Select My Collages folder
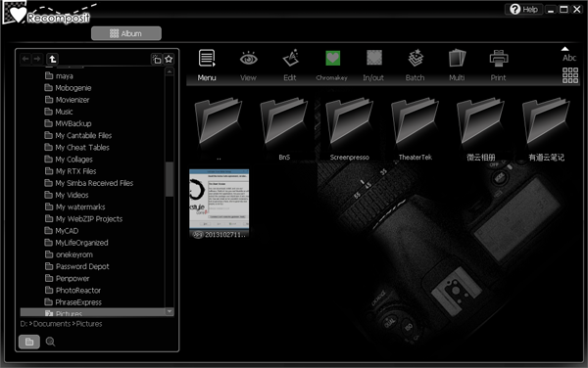588x368 pixels. (69, 160)
